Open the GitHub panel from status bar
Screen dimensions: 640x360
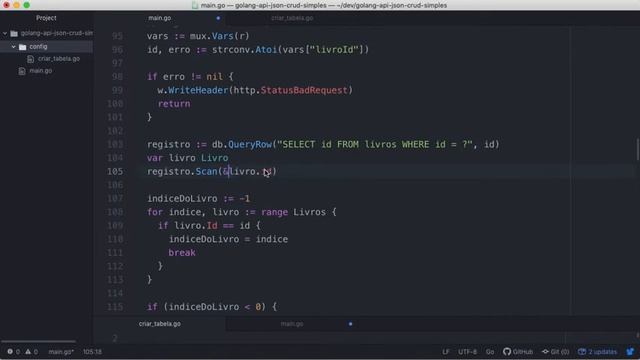(x=518, y=351)
